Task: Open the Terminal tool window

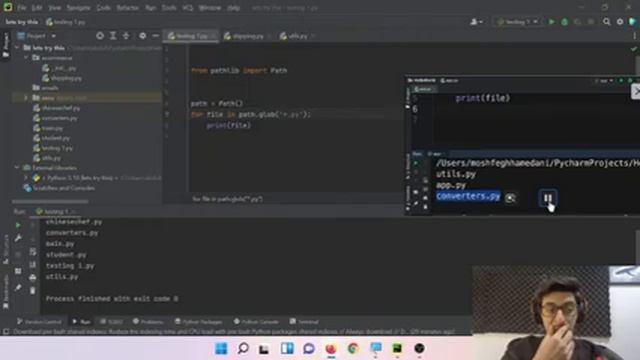Action: pyautogui.click(x=304, y=322)
